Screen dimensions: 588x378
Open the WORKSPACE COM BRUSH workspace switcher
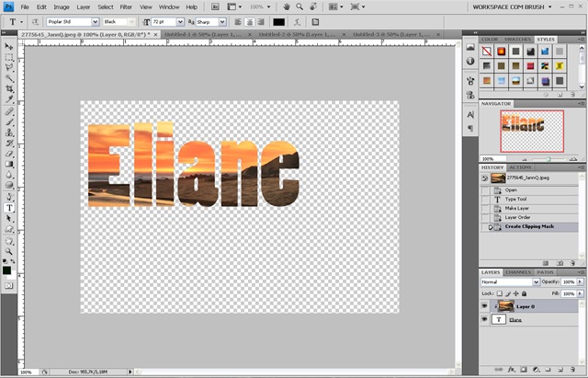[512, 6]
